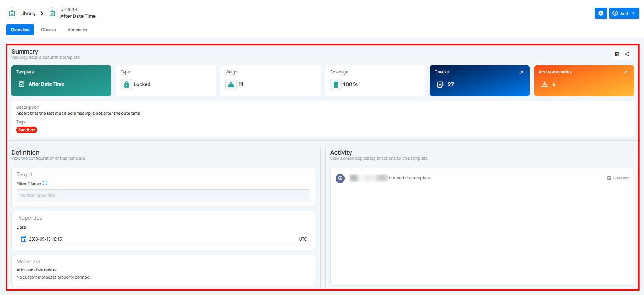Click the Filter Clause info icon

pyautogui.click(x=45, y=183)
